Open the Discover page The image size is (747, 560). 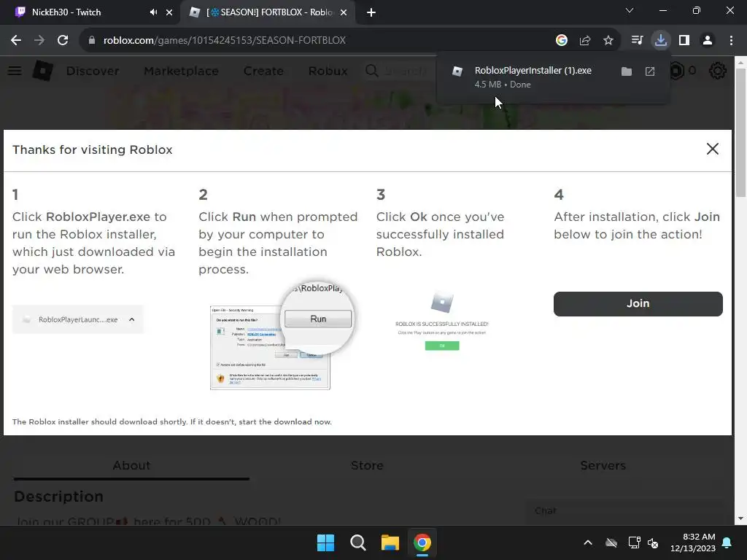tap(93, 71)
